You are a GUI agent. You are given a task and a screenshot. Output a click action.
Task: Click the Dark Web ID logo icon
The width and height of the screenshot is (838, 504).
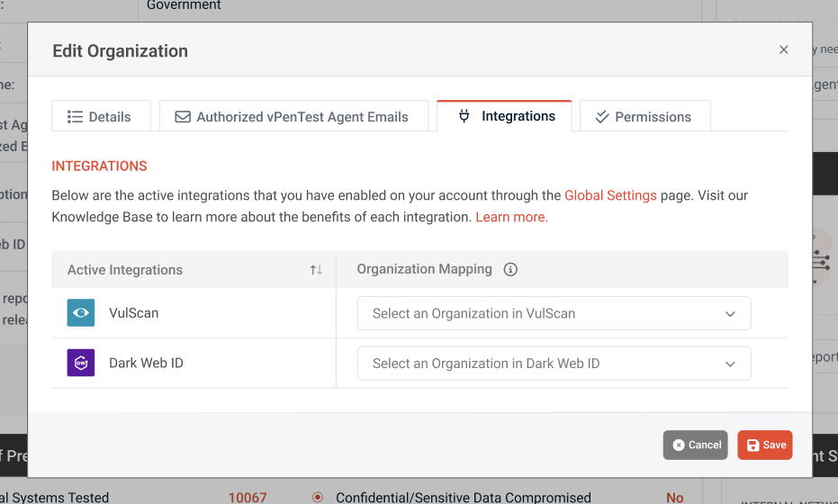point(81,364)
